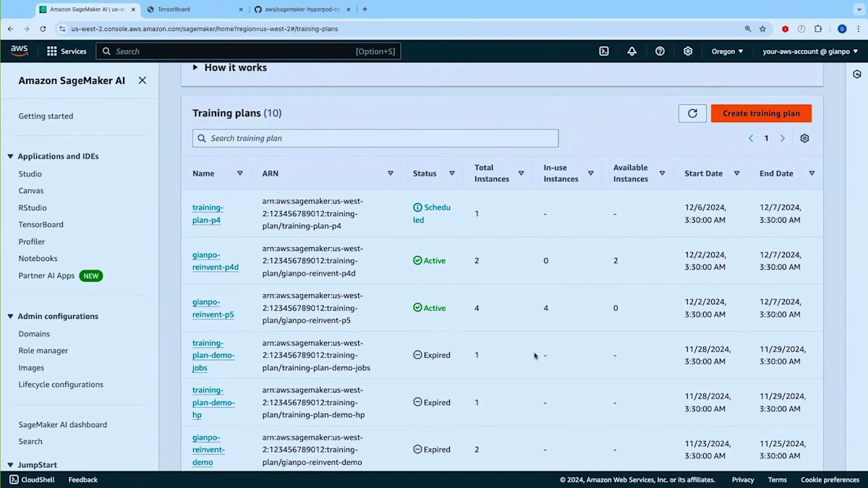Switch to the aws/sagemaker-hyperpod GitHub tab
Image resolution: width=868 pixels, height=488 pixels.
pyautogui.click(x=302, y=9)
